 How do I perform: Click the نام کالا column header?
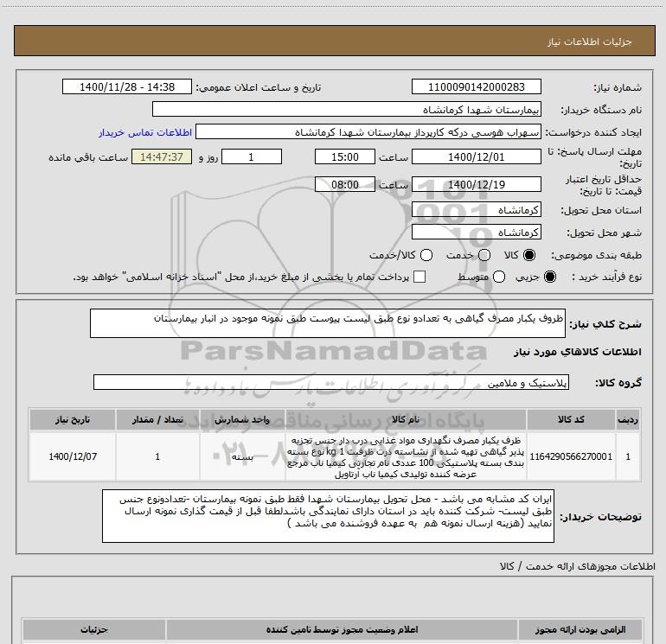[405, 419]
